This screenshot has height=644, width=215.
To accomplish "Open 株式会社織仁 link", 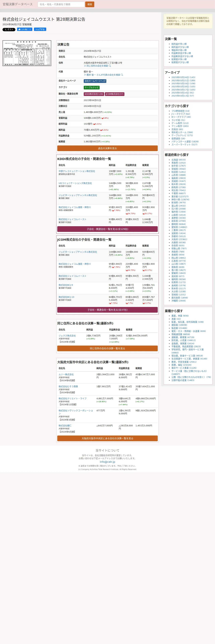I will pos(65,425).
